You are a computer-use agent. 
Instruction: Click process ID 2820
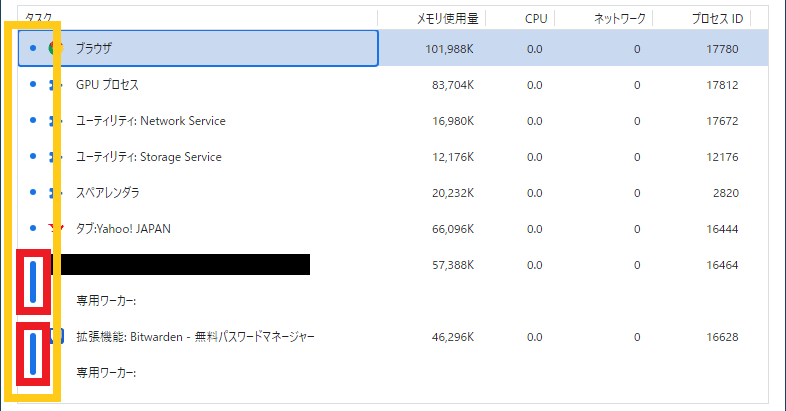pos(726,193)
